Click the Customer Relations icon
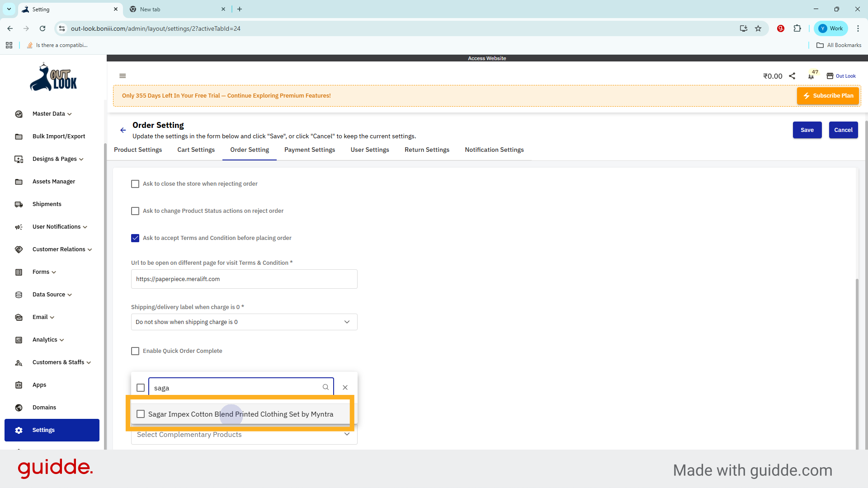Image resolution: width=868 pixels, height=488 pixels. click(x=19, y=249)
